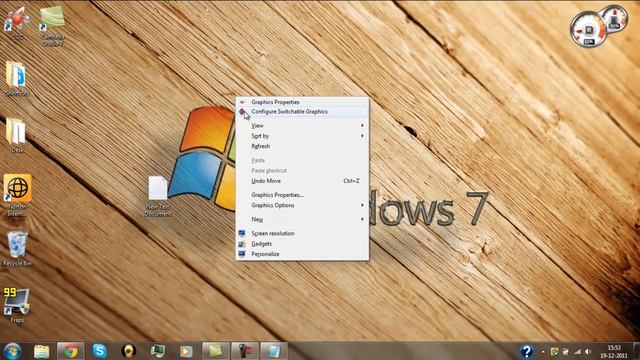Expand the Graphics Options submenu

coord(302,205)
